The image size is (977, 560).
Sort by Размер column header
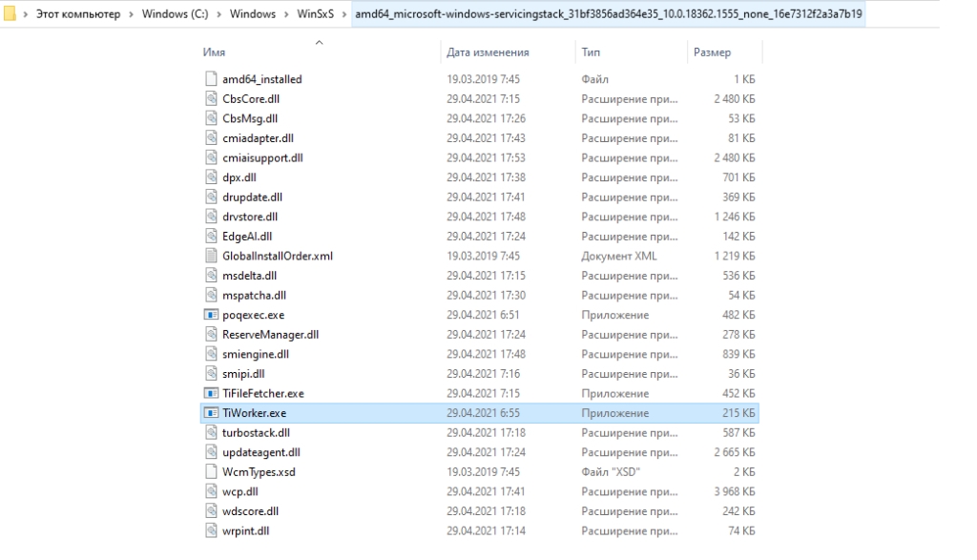[712, 52]
